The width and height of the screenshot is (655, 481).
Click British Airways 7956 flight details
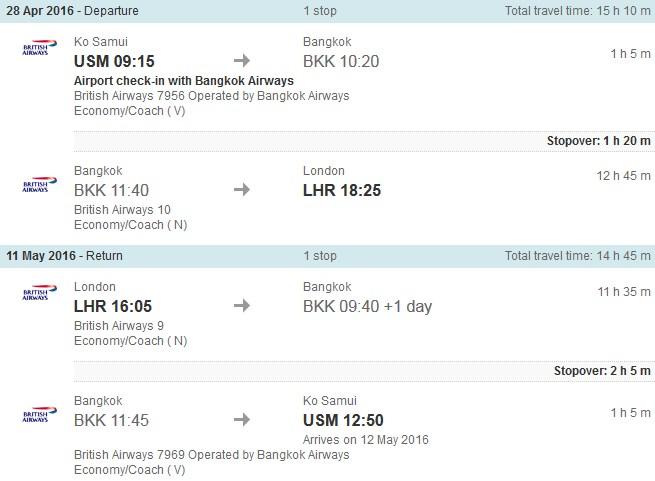(211, 96)
